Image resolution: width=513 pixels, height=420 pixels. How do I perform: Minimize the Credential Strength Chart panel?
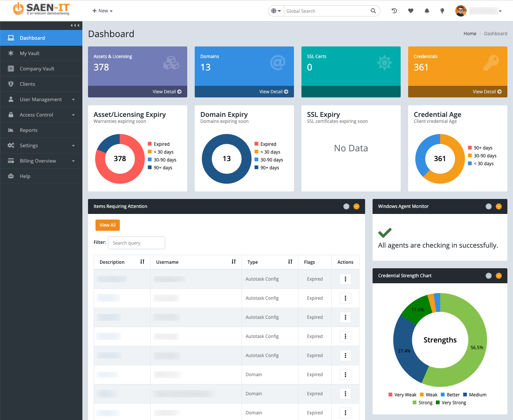pos(499,276)
